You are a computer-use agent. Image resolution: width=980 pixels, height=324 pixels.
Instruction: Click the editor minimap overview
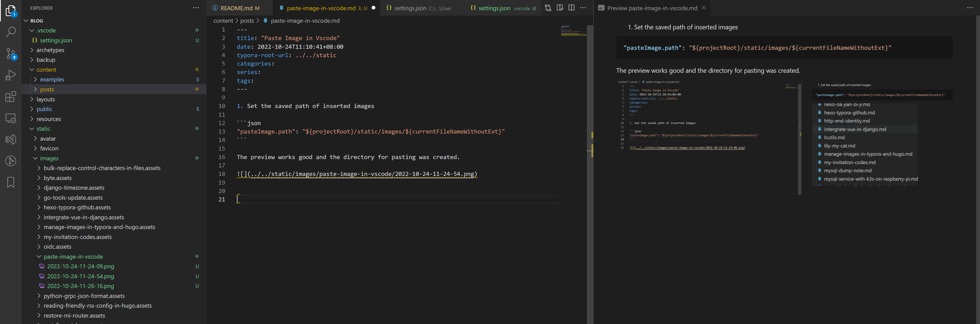573,30
